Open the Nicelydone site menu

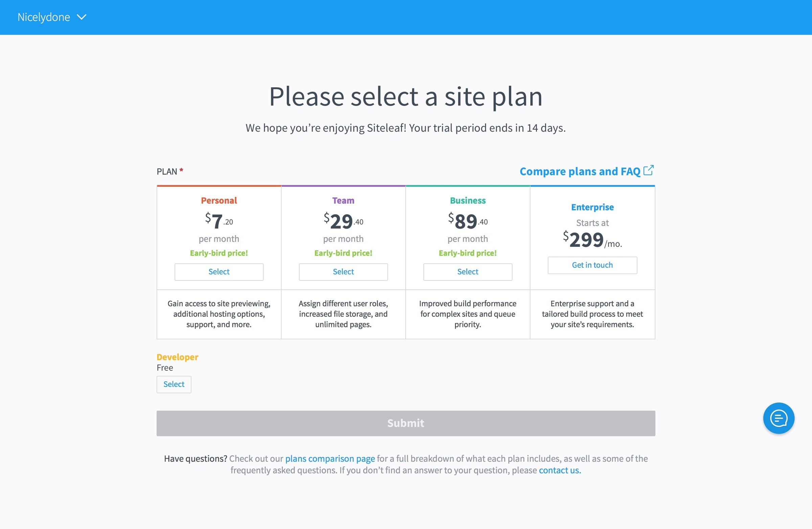pos(52,17)
